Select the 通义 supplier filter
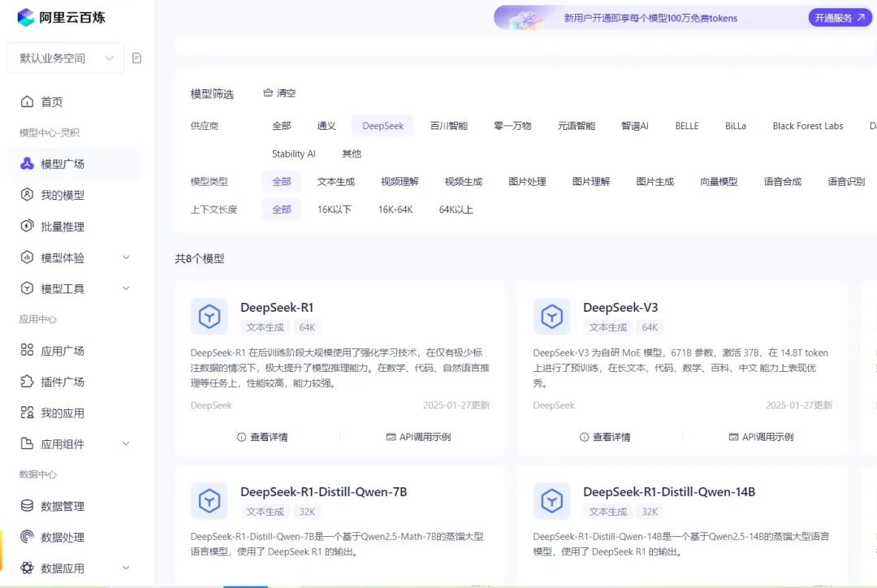Viewport: 877px width, 588px height. (326, 126)
